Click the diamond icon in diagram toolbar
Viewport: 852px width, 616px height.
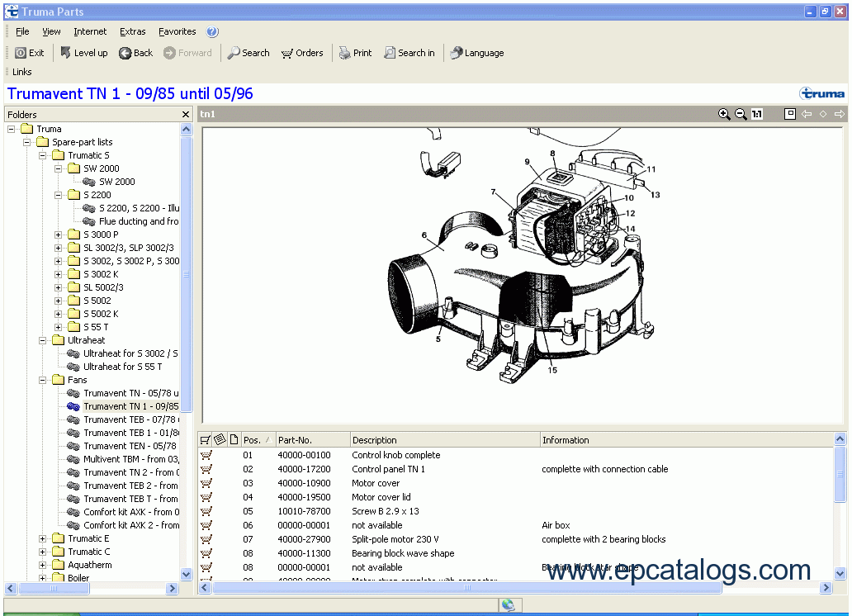(x=822, y=114)
